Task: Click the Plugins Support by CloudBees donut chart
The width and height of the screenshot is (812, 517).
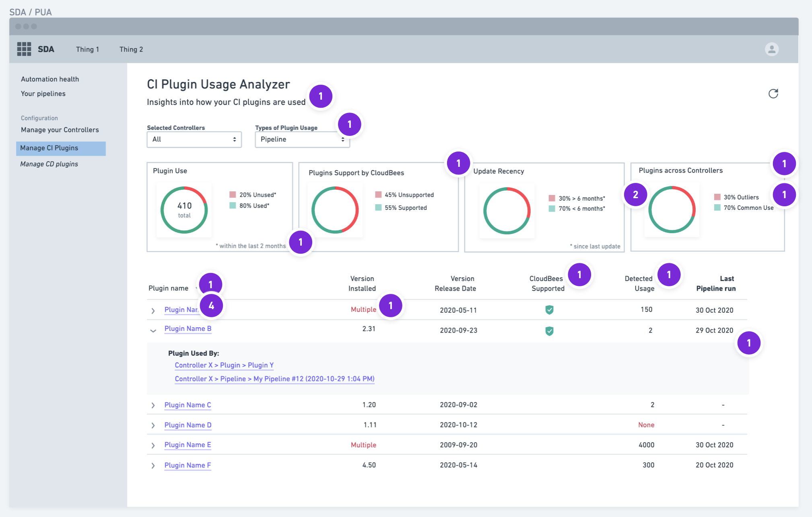Action: (x=335, y=210)
